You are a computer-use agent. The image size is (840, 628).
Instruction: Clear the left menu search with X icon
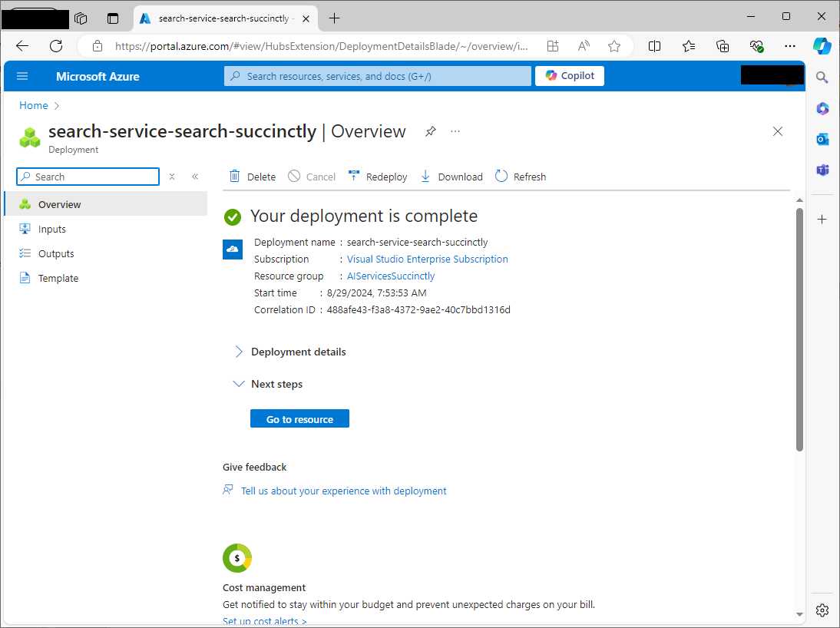172,177
